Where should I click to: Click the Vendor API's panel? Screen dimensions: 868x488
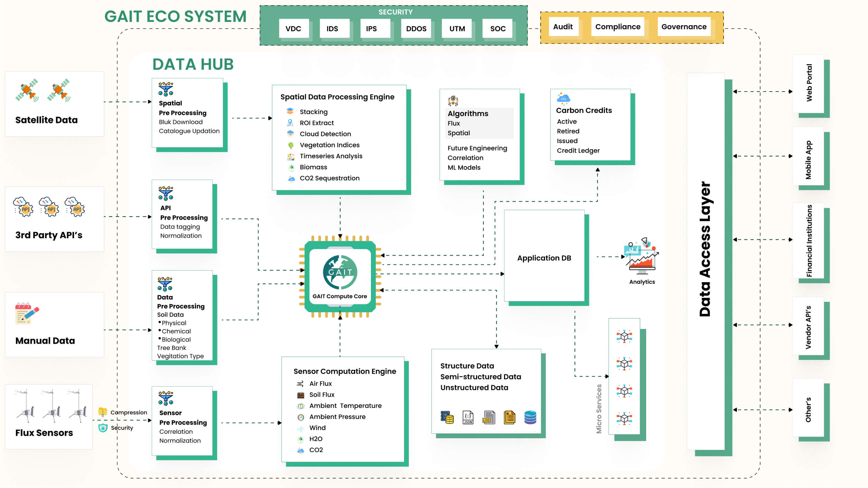(x=809, y=326)
